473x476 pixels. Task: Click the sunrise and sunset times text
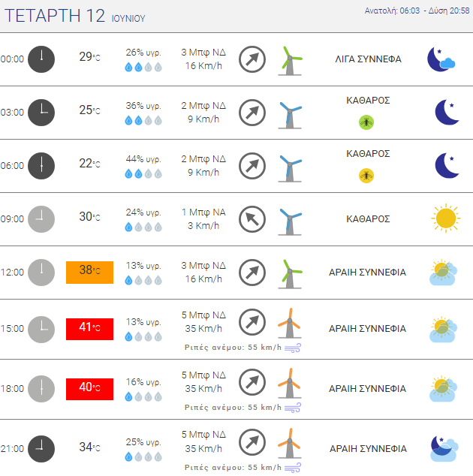[417, 11]
